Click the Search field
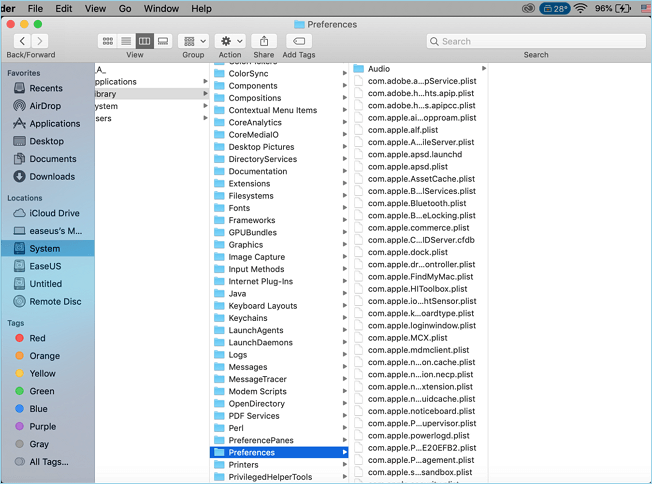The height and width of the screenshot is (484, 652). (x=535, y=41)
